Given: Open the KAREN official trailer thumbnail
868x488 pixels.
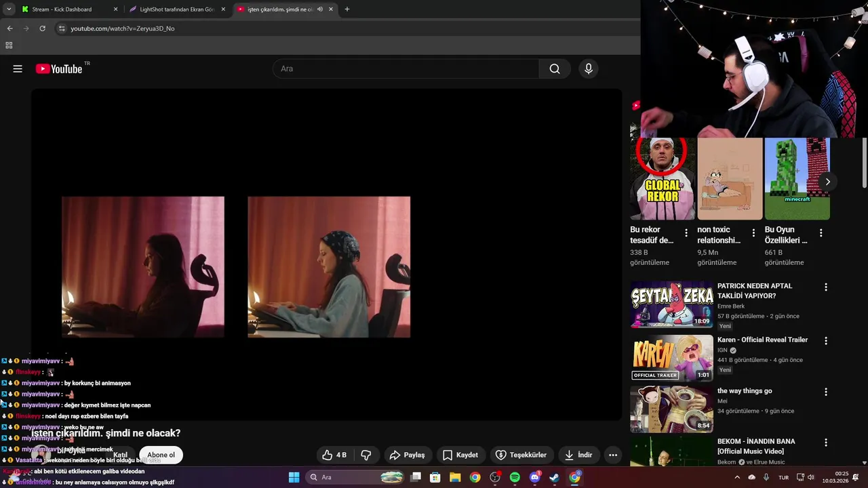Looking at the screenshot, I should (x=671, y=357).
